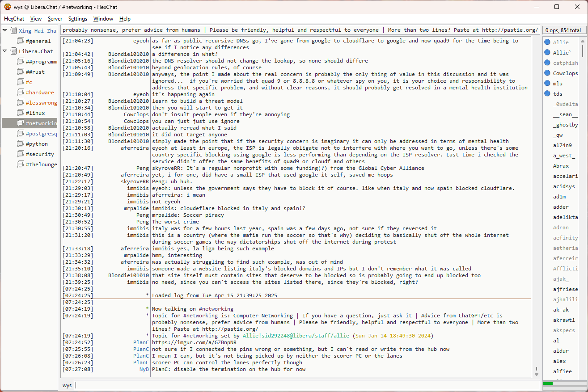
Task: Click nick eyeoh on 'it's happening again' line
Action: click(141, 94)
